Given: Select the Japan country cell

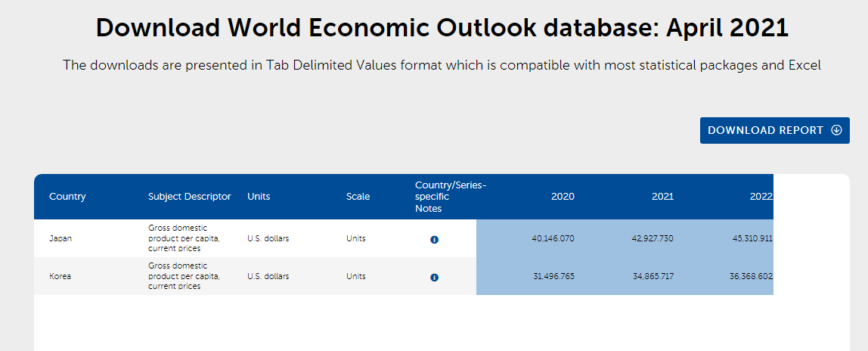Looking at the screenshot, I should coord(60,238).
